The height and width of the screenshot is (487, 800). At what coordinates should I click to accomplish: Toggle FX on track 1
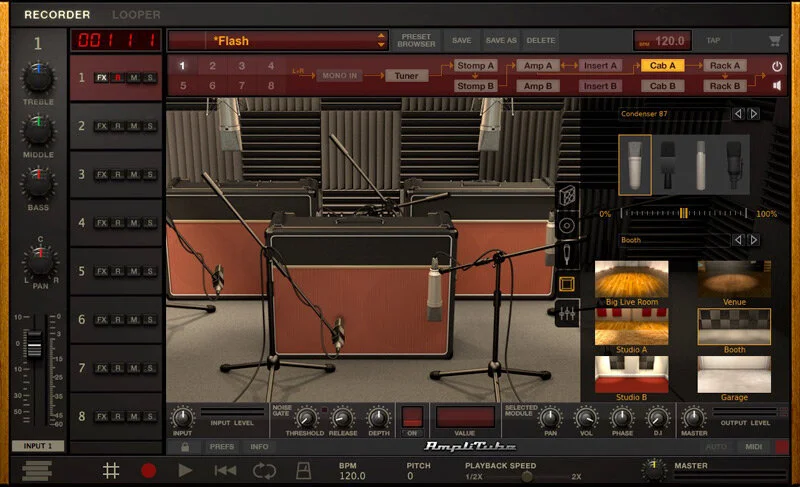coord(102,78)
